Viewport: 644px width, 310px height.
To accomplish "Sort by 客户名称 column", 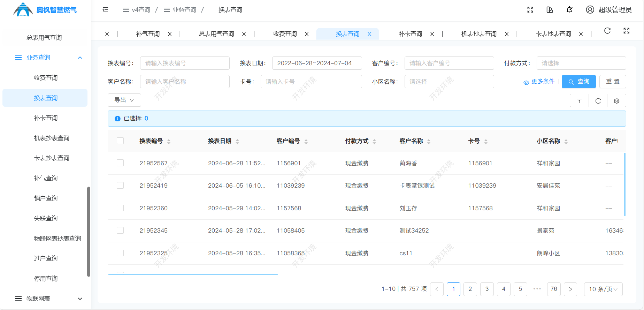I will (x=429, y=141).
